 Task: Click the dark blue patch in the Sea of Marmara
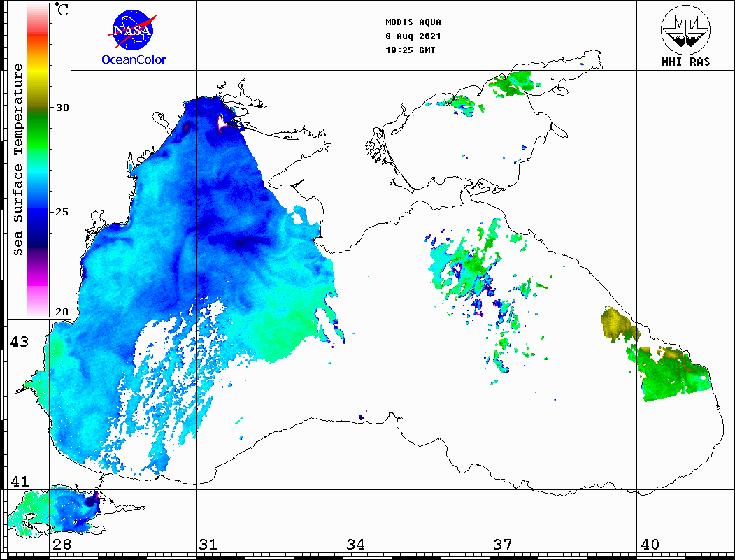coord(92,501)
